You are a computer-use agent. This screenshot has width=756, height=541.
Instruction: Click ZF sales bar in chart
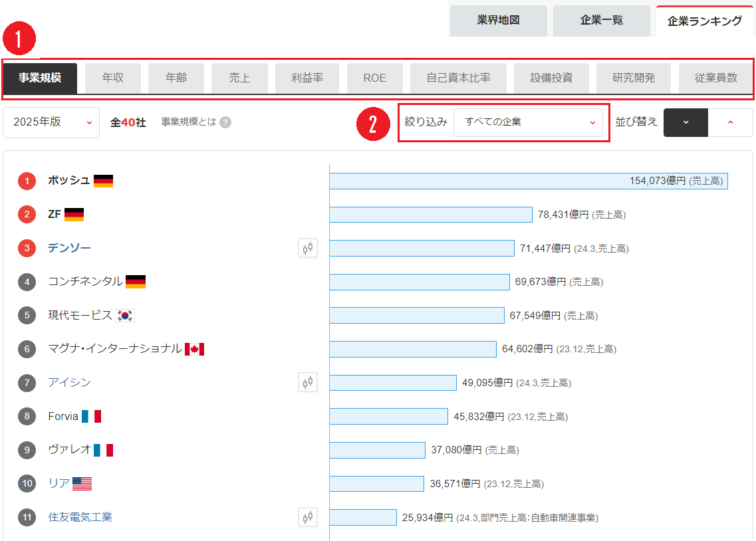click(431, 215)
